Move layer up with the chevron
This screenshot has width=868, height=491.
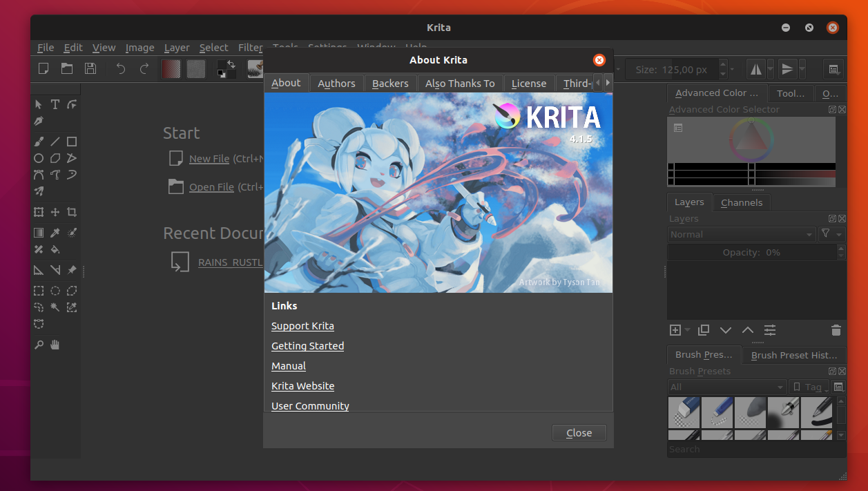point(748,330)
